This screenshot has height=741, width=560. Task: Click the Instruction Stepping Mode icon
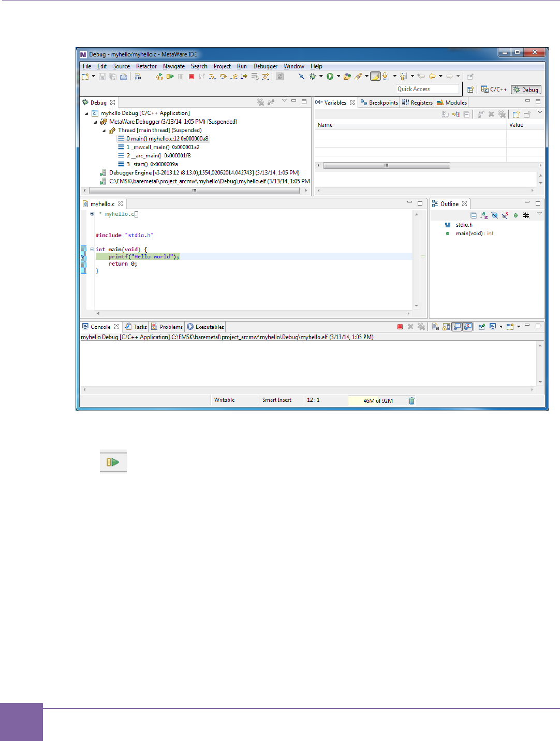coord(244,77)
